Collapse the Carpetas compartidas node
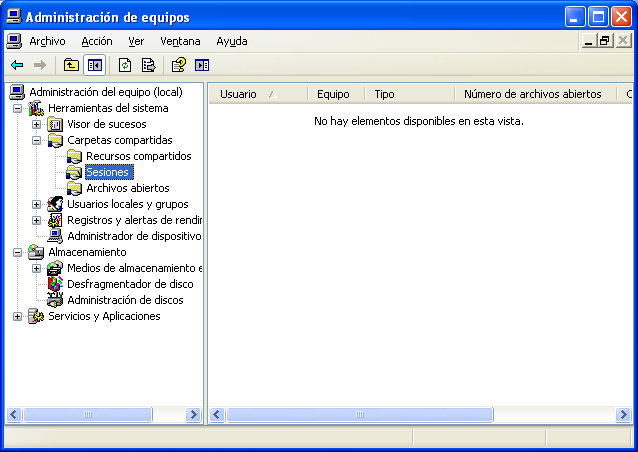The image size is (638, 452). tap(37, 140)
